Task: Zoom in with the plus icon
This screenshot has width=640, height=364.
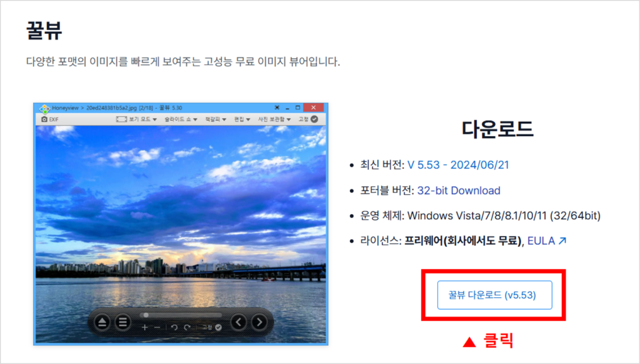Action: point(144,327)
